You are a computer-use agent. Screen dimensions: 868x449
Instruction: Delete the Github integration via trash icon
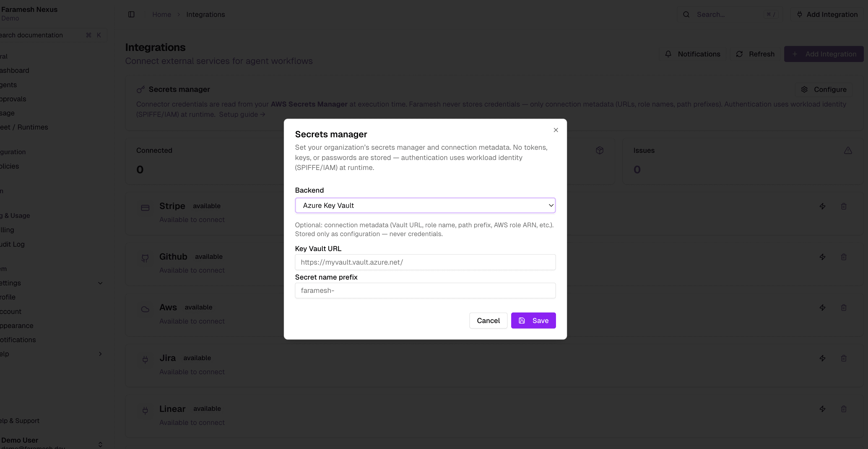click(x=844, y=257)
